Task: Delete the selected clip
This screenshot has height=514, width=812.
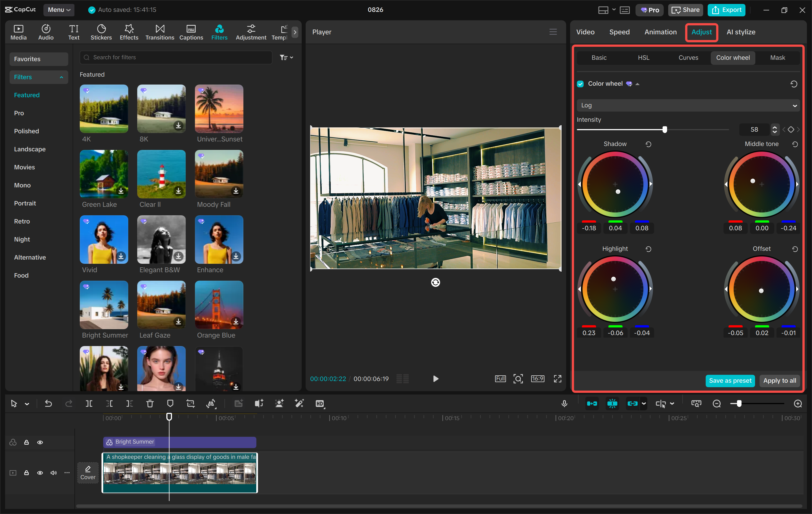Action: 150,404
